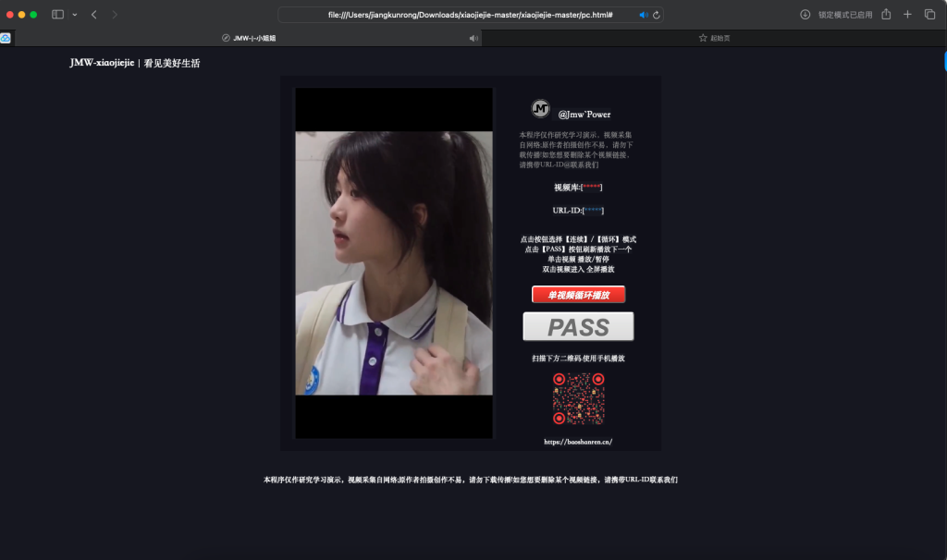Viewport: 947px width, 560px height.
Task: Click the footer disclaimer text line
Action: pyautogui.click(x=471, y=480)
